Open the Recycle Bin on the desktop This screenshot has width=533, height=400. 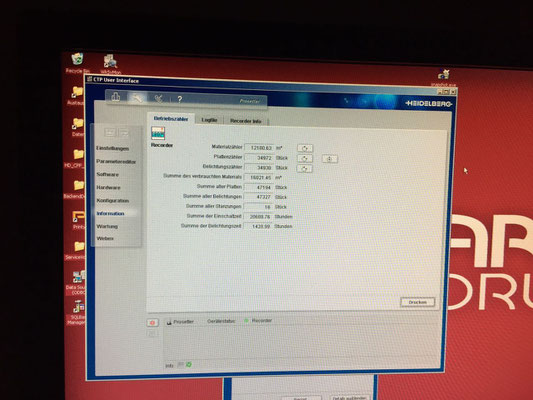(x=78, y=59)
